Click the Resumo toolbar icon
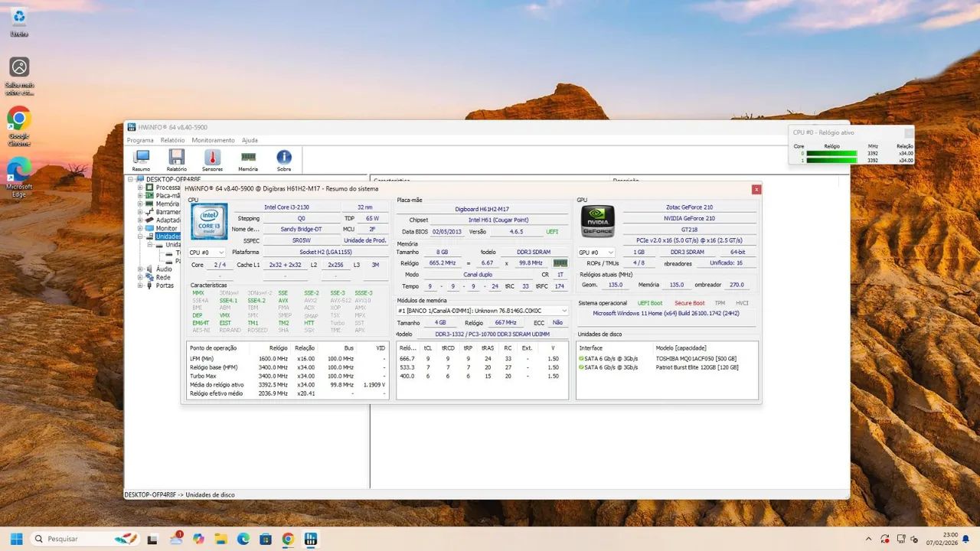This screenshot has height=551, width=980. 141,159
